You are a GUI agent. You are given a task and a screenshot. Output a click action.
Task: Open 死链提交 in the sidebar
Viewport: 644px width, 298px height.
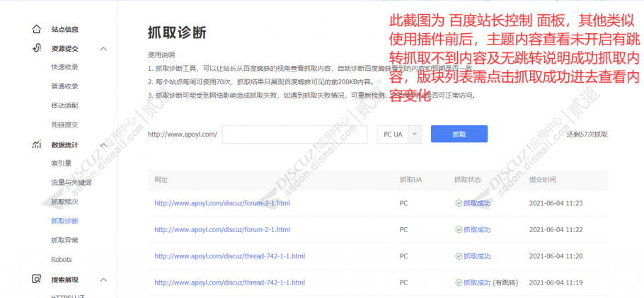point(65,125)
